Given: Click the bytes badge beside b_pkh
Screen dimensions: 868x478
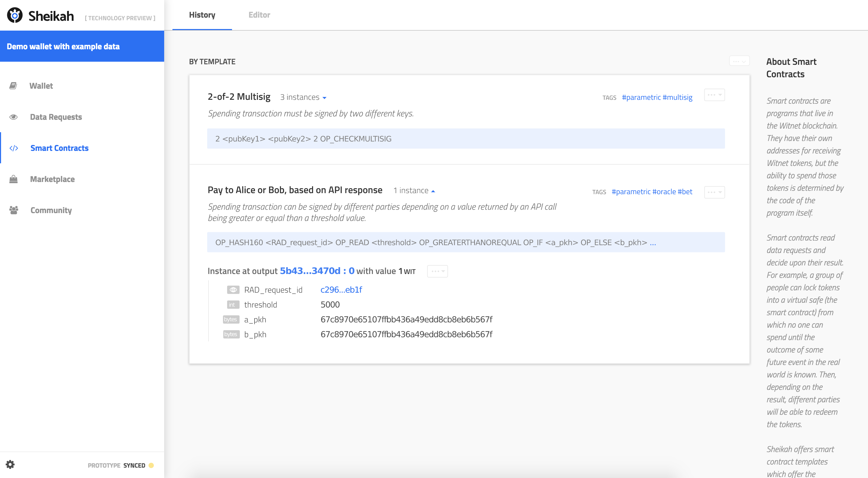Looking at the screenshot, I should pos(231,334).
